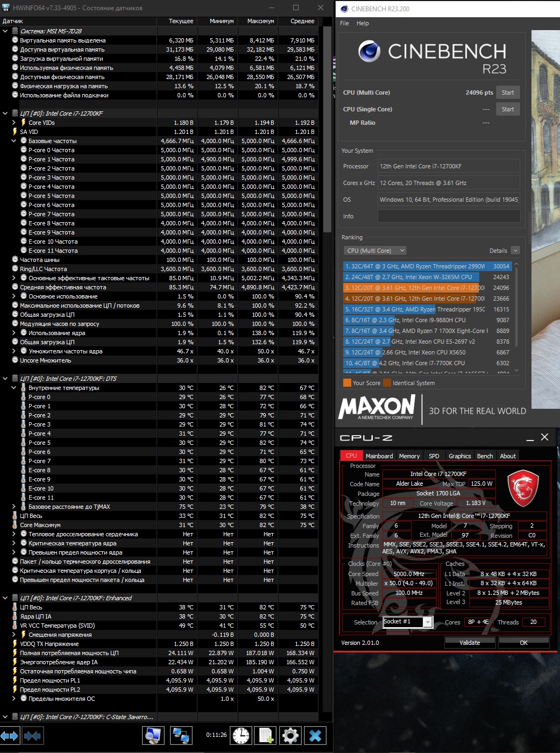Select the Uncore Множитель row
The height and width of the screenshot is (753, 560).
pos(159,360)
